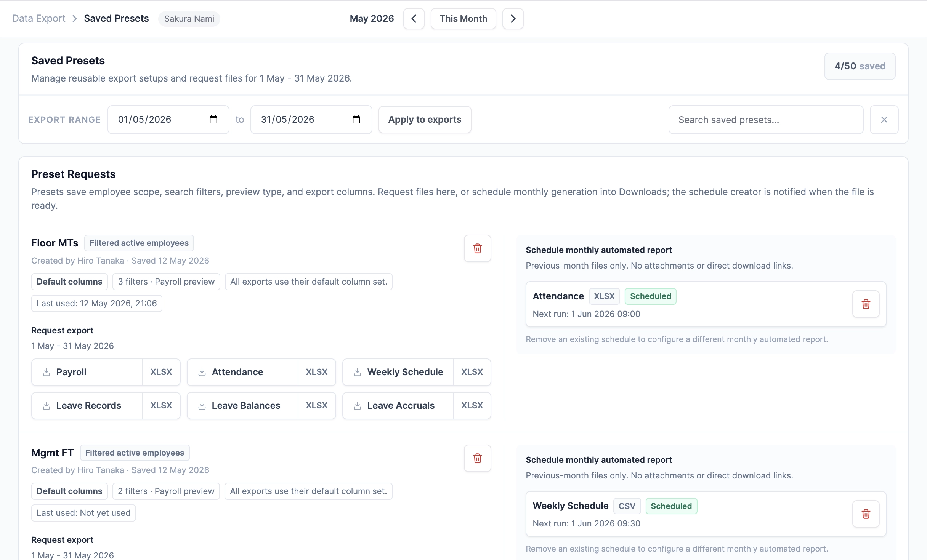Change the Payroll export XLSX format

(161, 372)
